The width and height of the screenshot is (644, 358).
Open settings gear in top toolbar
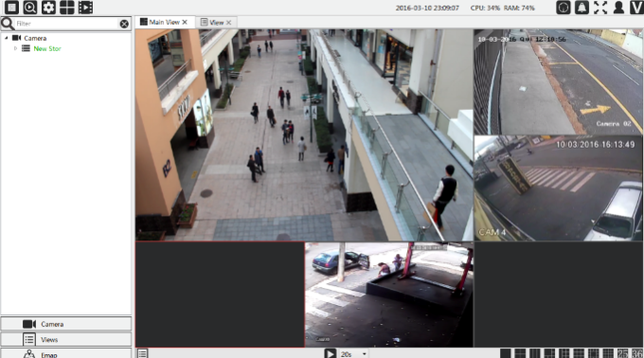pyautogui.click(x=48, y=7)
